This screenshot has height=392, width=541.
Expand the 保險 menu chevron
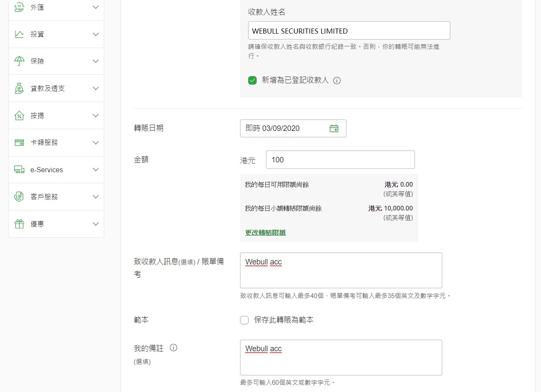coord(96,61)
